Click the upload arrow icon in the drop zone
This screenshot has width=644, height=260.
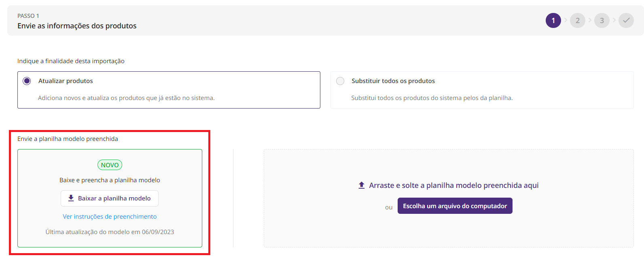(x=362, y=185)
